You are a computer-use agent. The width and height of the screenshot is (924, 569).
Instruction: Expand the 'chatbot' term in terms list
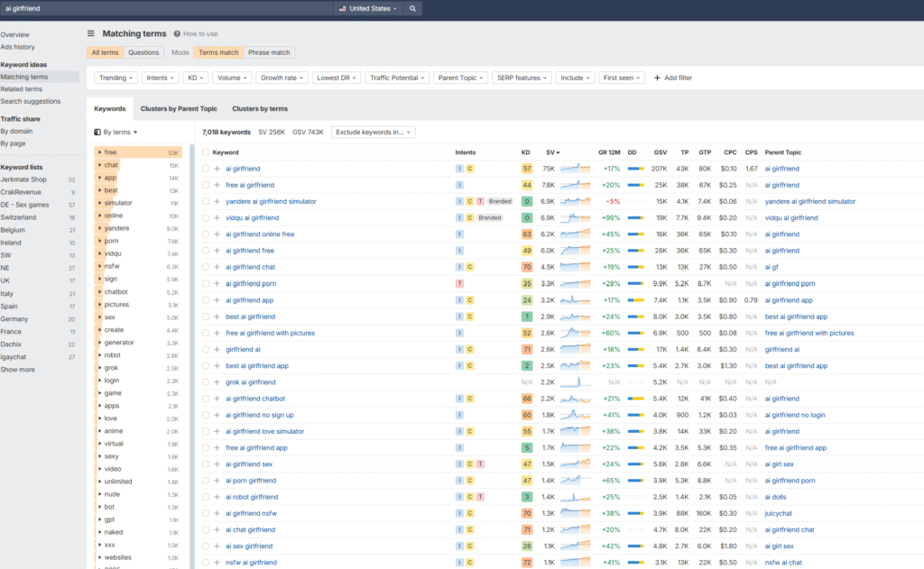(x=99, y=292)
